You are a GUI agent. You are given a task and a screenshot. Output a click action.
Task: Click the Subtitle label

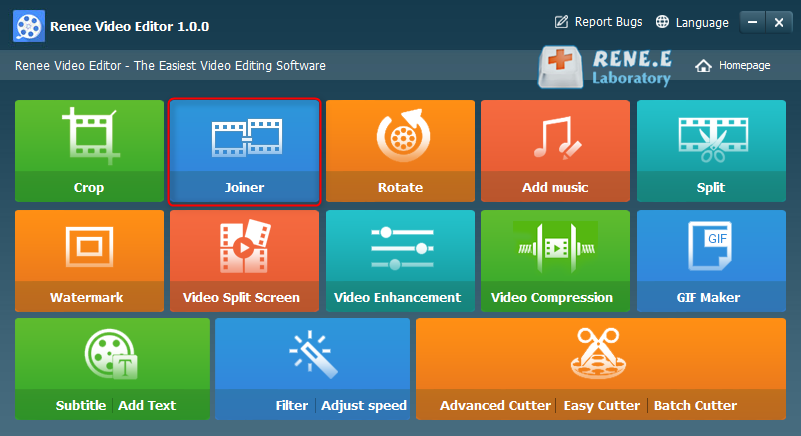pos(81,406)
